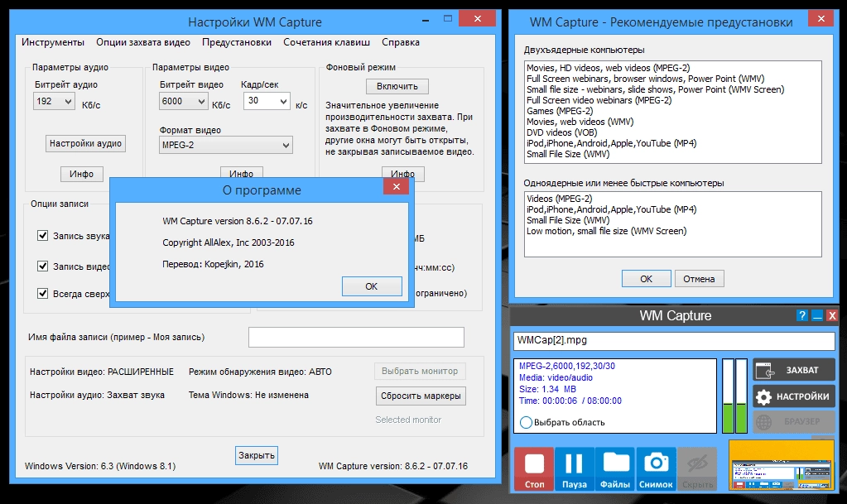The width and height of the screenshot is (847, 504).
Task: Select Videos (MPEG-2) single-core preset
Action: [x=560, y=199]
